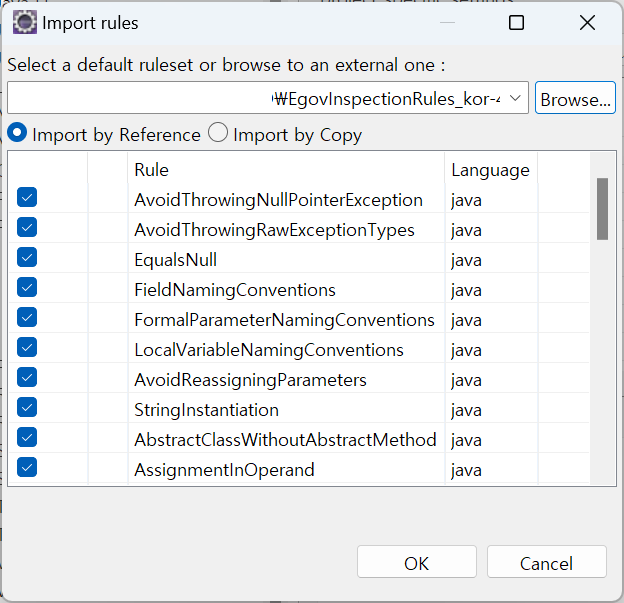Click the Browse... button
Image resolution: width=624 pixels, height=603 pixels.
point(575,99)
